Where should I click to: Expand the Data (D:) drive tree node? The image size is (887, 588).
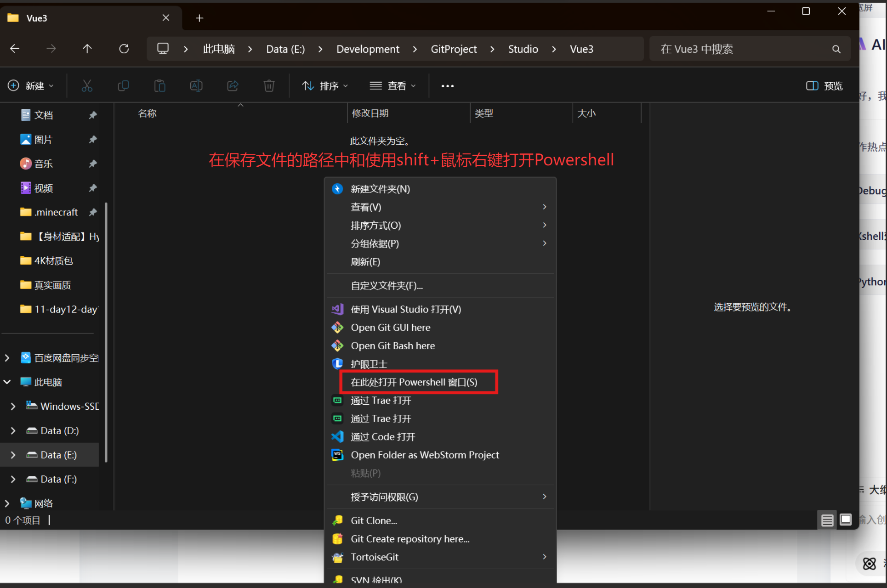pyautogui.click(x=13, y=431)
